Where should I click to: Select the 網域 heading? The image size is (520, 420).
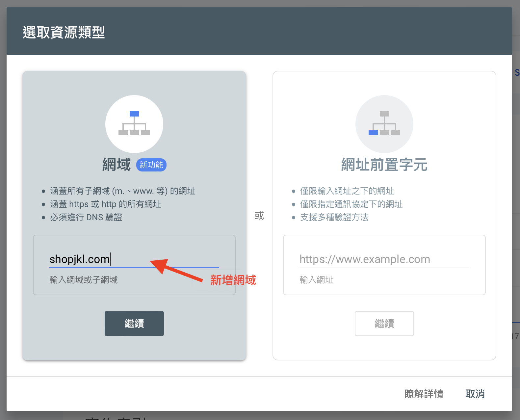point(117,165)
